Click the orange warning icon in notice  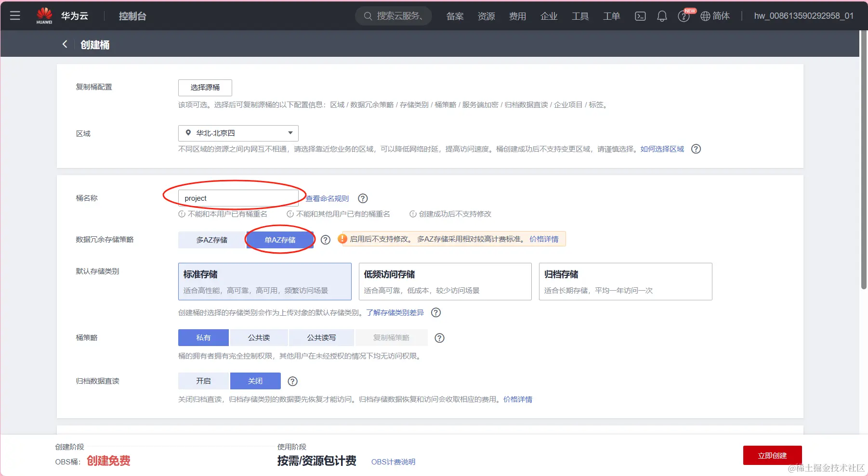(342, 239)
